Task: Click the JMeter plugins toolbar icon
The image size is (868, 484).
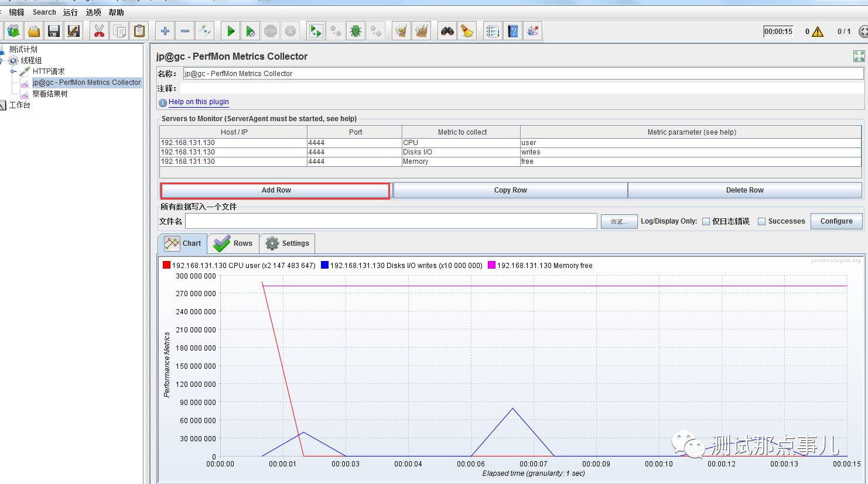Action: 533,31
